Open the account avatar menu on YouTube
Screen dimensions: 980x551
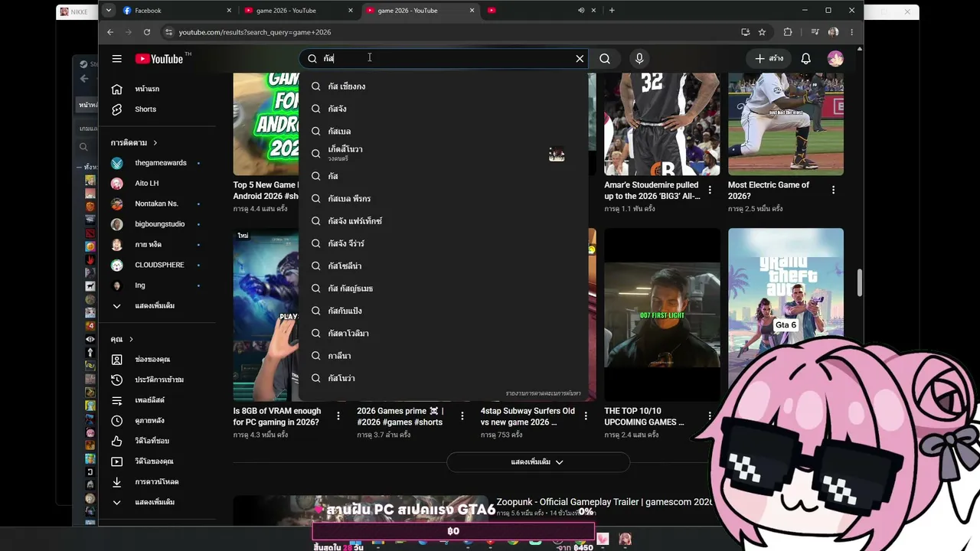coord(835,59)
